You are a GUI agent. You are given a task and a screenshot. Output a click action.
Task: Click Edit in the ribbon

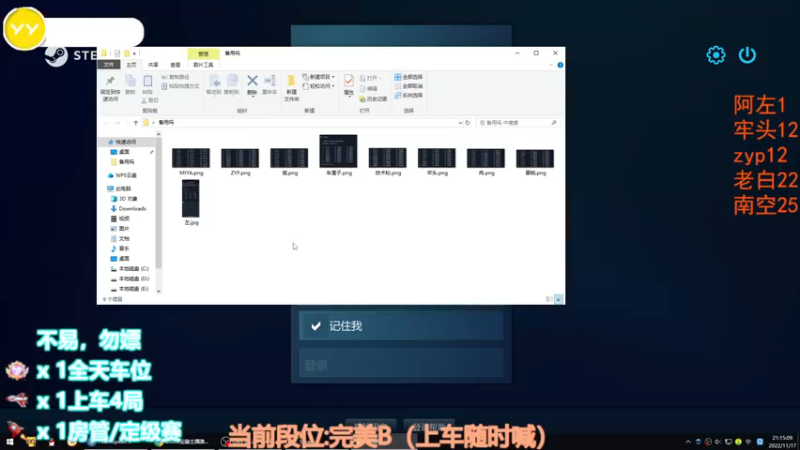(x=368, y=88)
